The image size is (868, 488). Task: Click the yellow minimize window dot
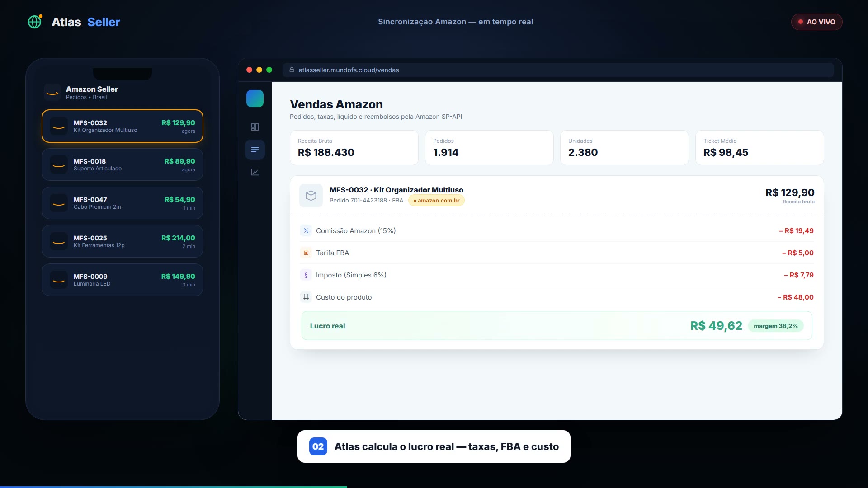[x=259, y=70]
